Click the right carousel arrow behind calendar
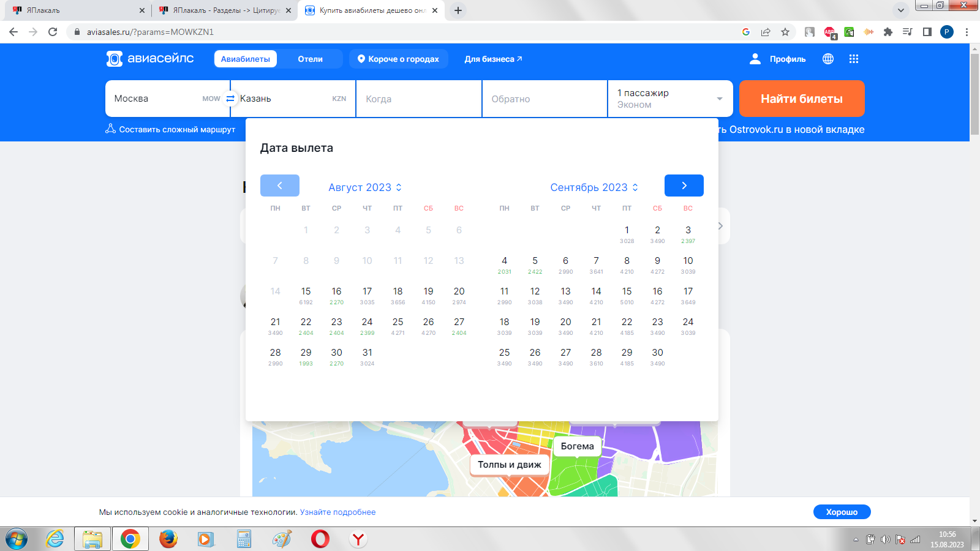 (x=720, y=226)
